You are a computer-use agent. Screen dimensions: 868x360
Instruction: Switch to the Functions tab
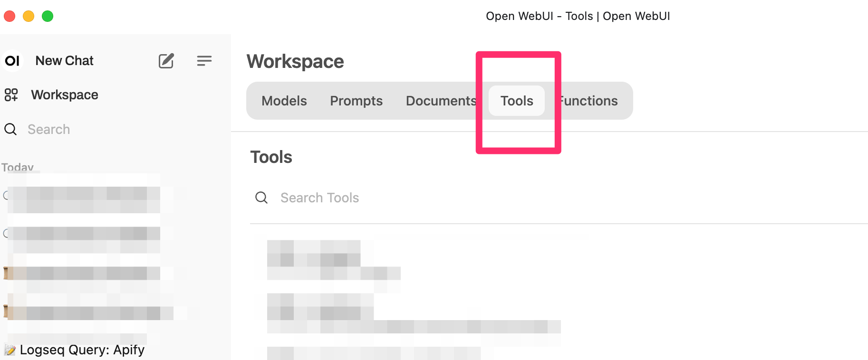tap(588, 101)
